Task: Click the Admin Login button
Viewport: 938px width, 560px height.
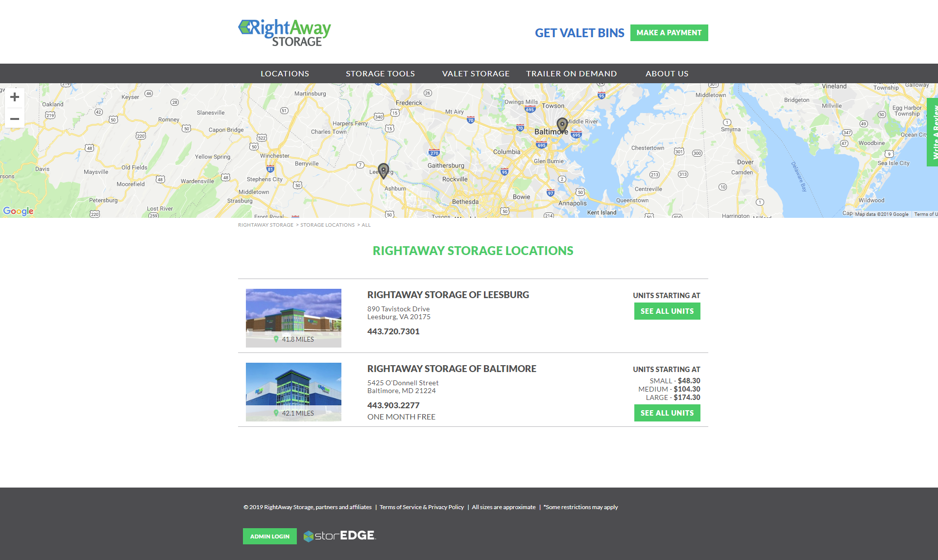Action: (270, 536)
